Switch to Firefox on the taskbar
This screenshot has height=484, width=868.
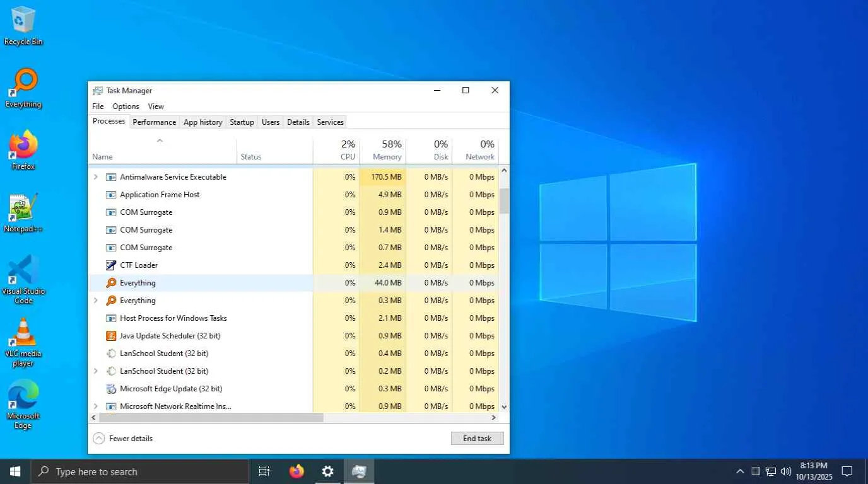[296, 471]
